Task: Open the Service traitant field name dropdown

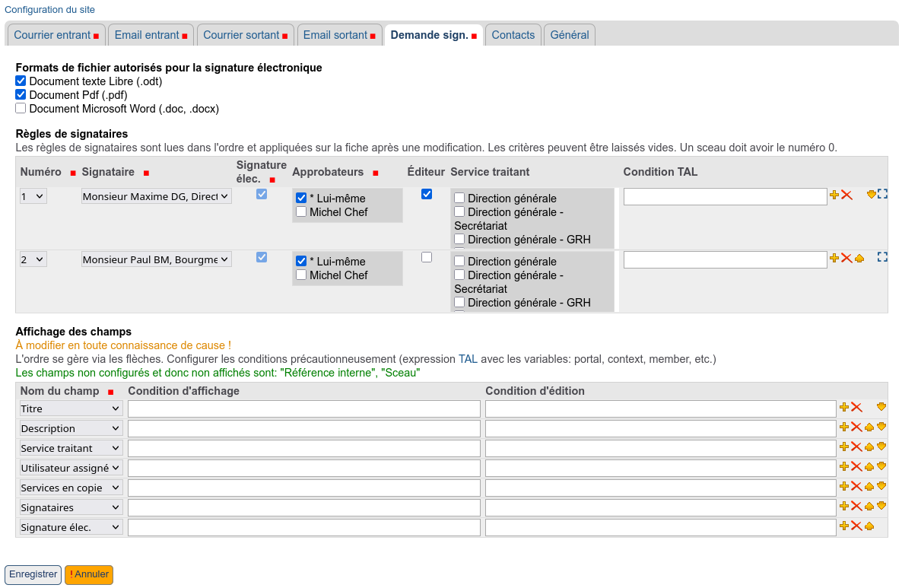Action: 71,448
